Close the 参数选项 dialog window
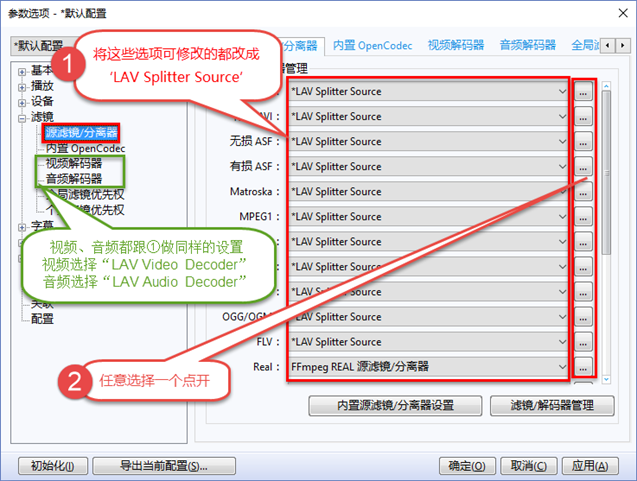Screen dimensions: 637x481 click(623, 13)
